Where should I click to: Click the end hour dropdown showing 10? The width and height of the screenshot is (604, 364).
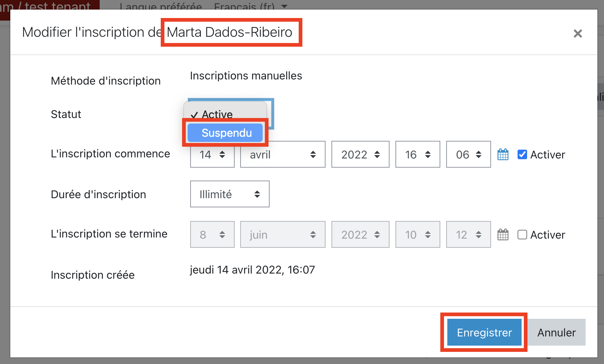tap(418, 235)
